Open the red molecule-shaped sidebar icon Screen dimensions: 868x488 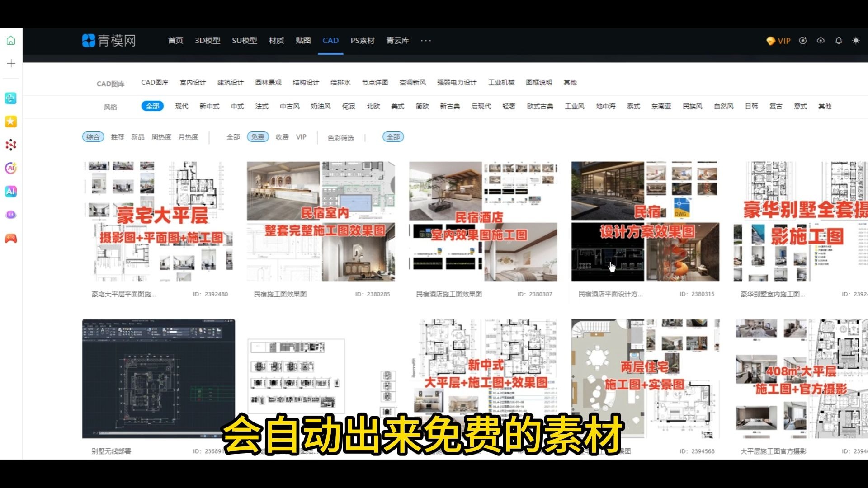click(x=11, y=145)
